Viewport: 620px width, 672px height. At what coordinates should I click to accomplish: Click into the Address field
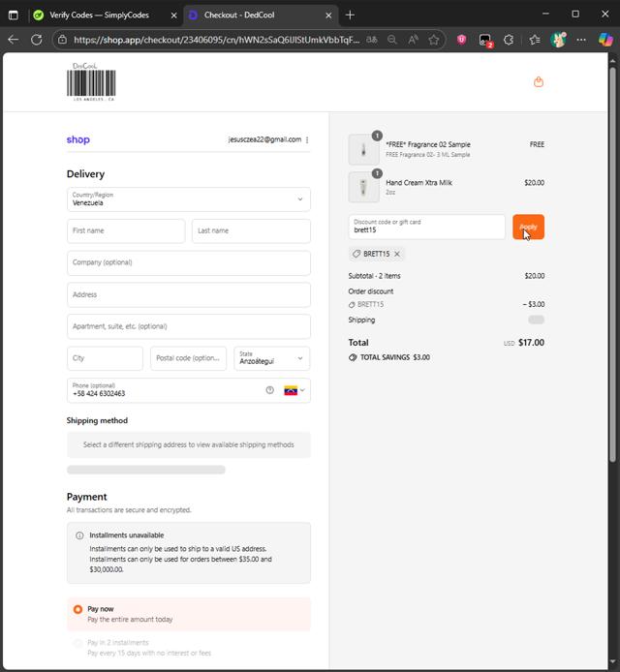(x=189, y=295)
